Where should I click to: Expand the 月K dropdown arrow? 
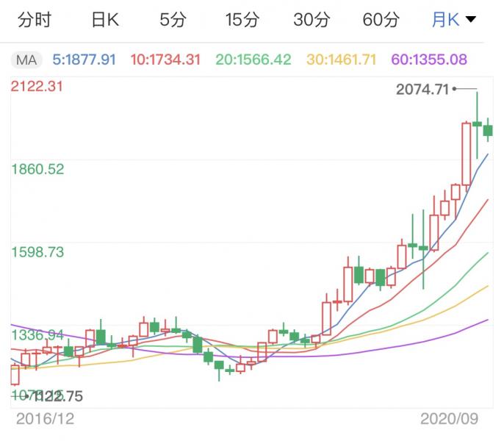(x=470, y=20)
